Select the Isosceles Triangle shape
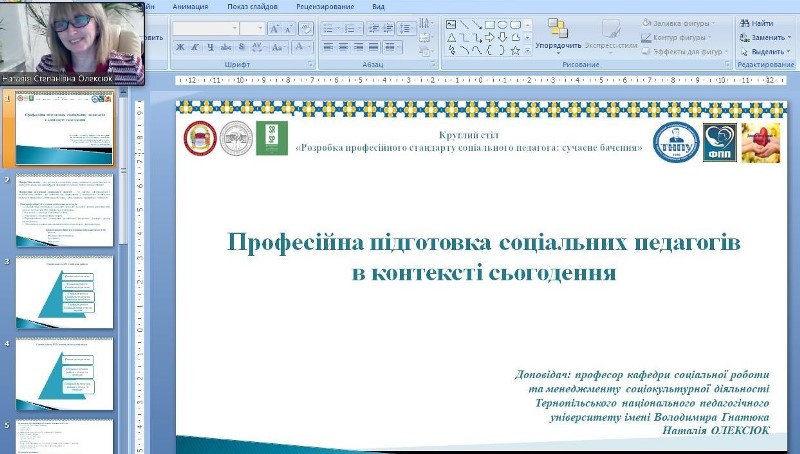 (x=451, y=37)
